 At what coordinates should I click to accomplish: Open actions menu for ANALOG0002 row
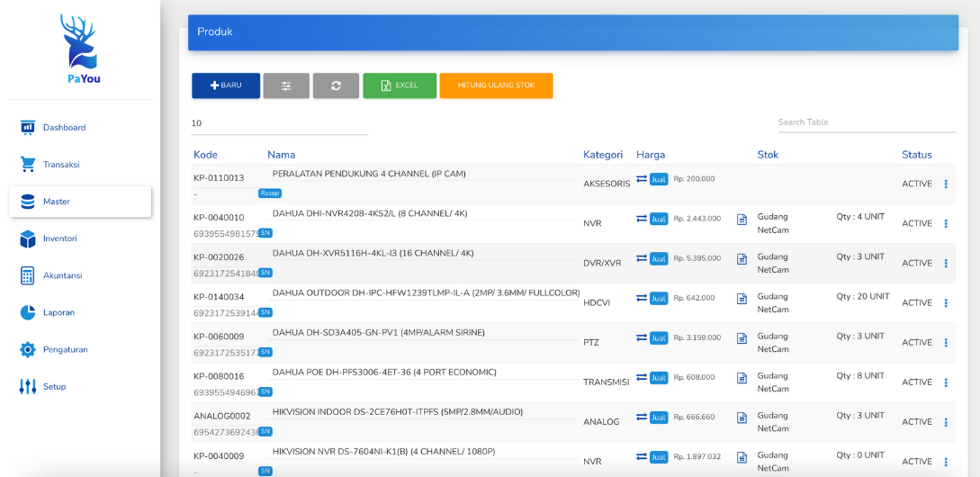coord(946,422)
